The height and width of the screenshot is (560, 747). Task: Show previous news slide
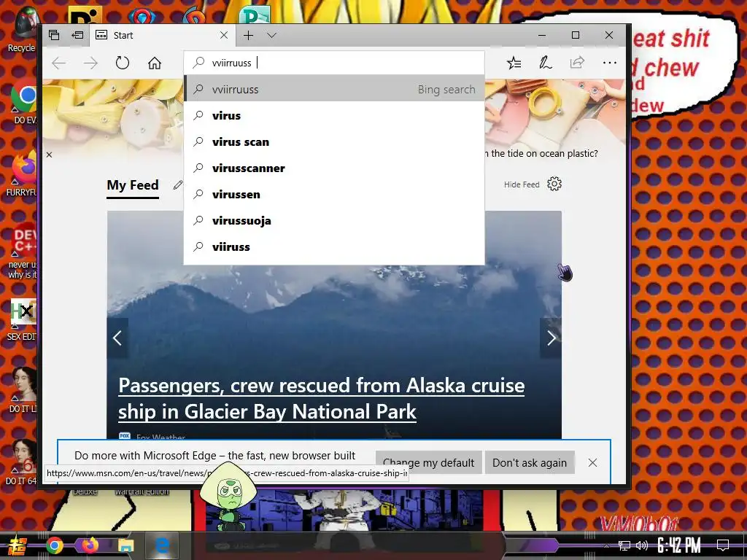(x=117, y=338)
